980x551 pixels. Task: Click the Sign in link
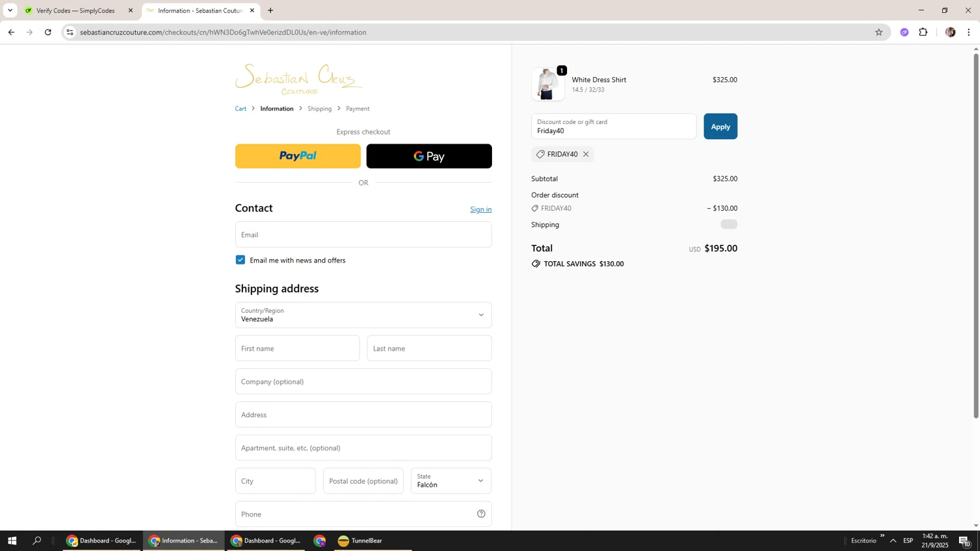click(481, 209)
